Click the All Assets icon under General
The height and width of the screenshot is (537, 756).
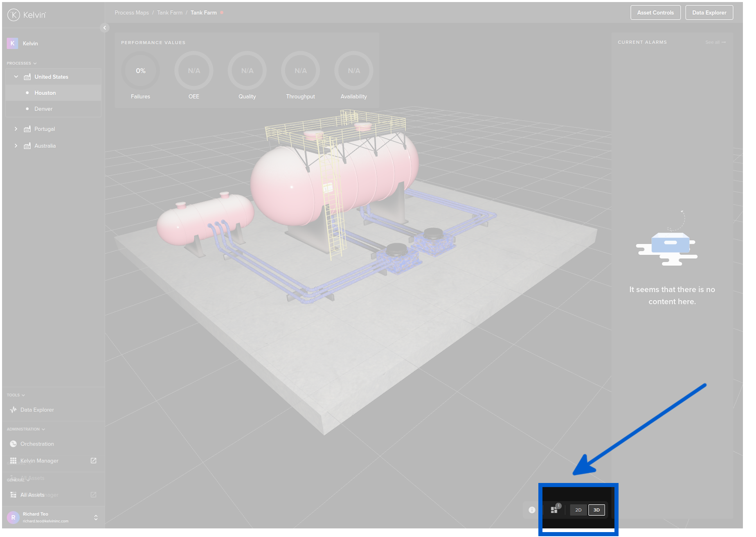pyautogui.click(x=13, y=494)
